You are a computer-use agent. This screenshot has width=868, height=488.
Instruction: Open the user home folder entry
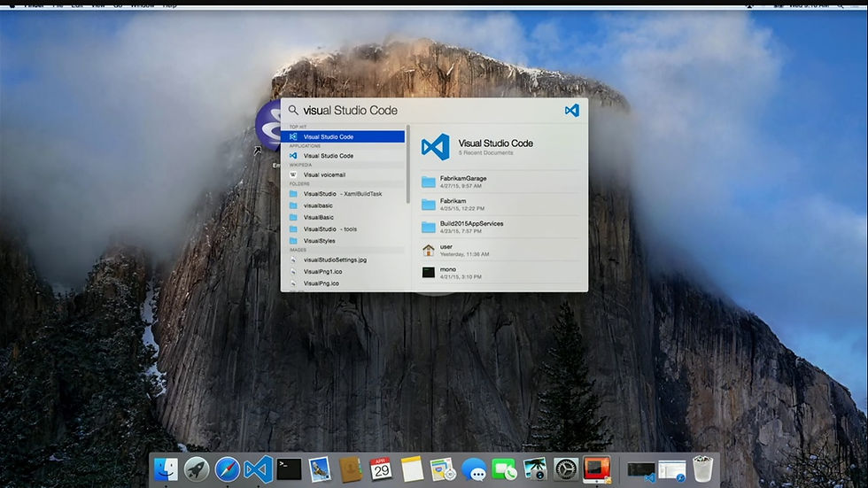(x=501, y=250)
